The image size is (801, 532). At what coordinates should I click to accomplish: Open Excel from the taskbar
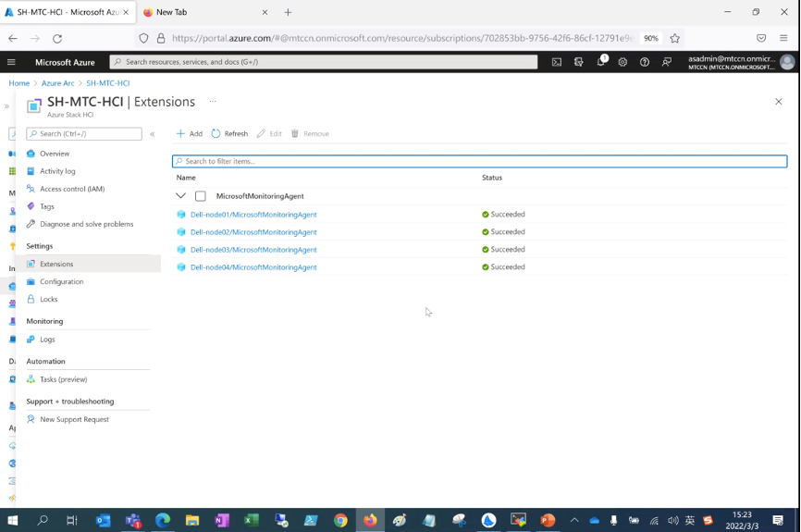click(252, 520)
